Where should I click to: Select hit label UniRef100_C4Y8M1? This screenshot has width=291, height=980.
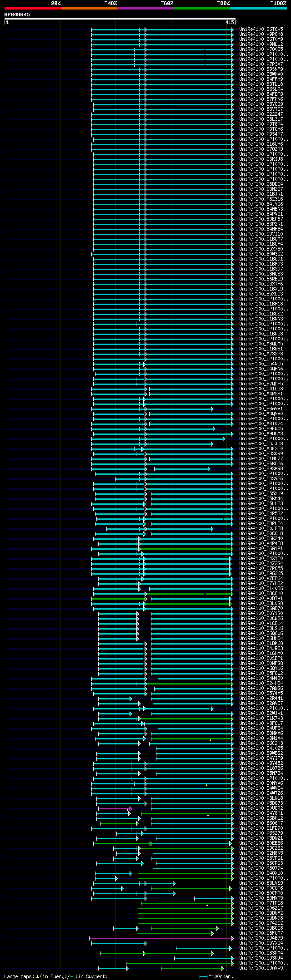[x=261, y=813]
